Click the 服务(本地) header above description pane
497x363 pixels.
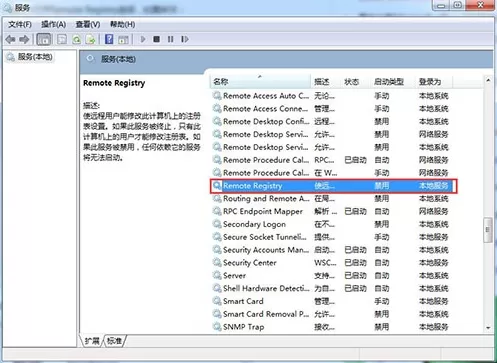[118, 59]
